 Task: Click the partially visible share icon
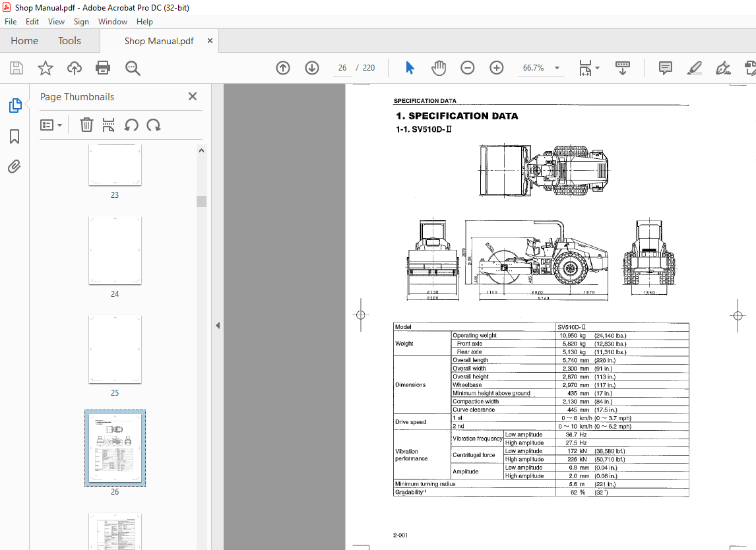(750, 68)
